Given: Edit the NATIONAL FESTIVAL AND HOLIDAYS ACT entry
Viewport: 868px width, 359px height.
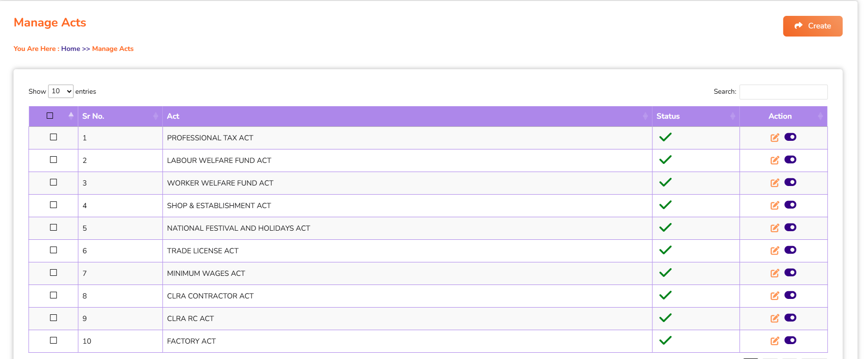Looking at the screenshot, I should (774, 228).
